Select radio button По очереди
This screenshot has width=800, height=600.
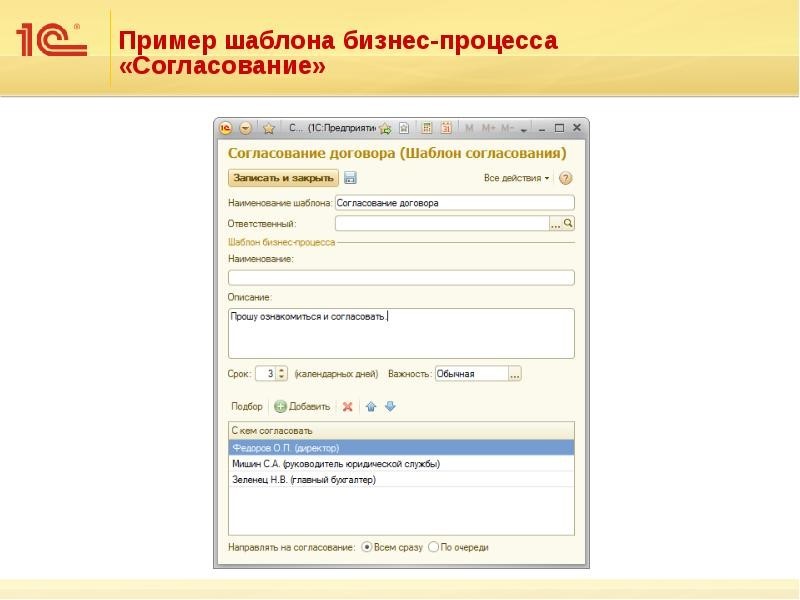point(433,546)
